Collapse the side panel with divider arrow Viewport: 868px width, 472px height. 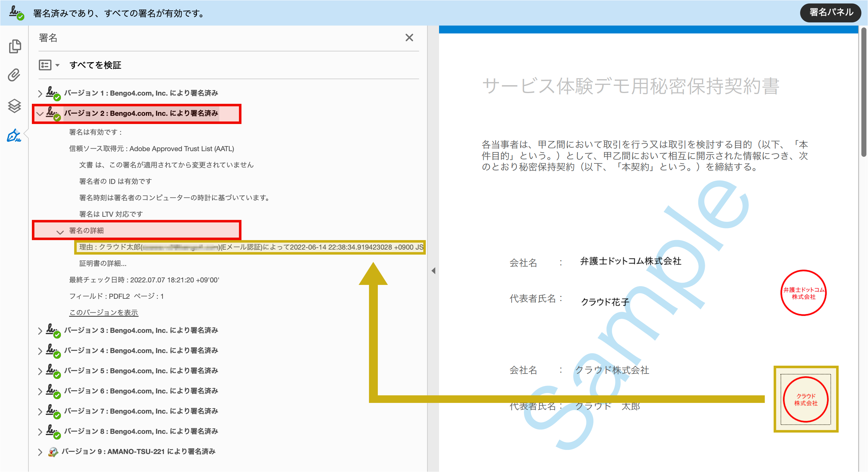433,271
